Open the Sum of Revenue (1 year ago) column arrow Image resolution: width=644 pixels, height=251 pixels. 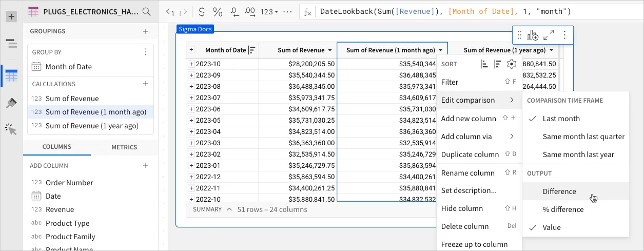click(551, 50)
